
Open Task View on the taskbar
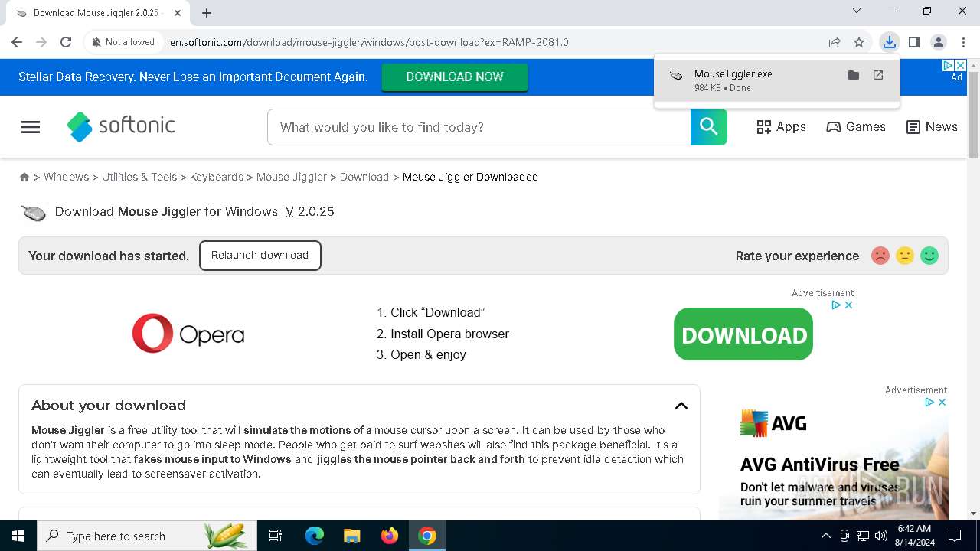(276, 536)
